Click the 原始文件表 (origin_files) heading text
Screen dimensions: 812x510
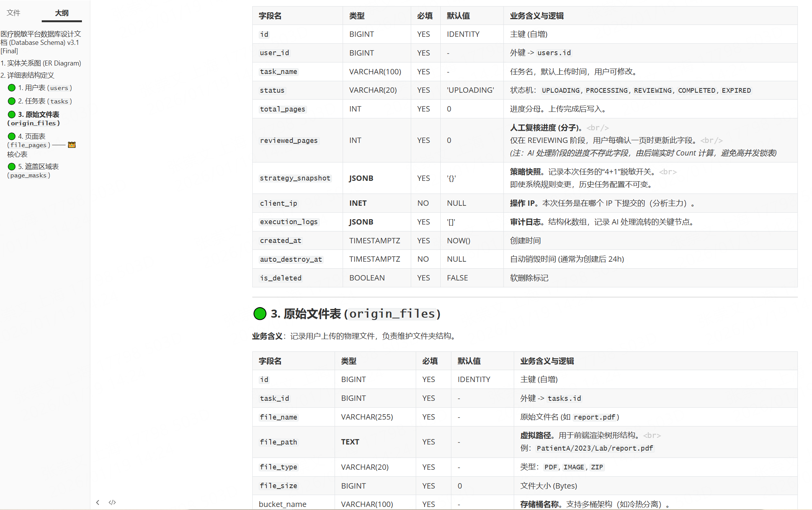(356, 314)
